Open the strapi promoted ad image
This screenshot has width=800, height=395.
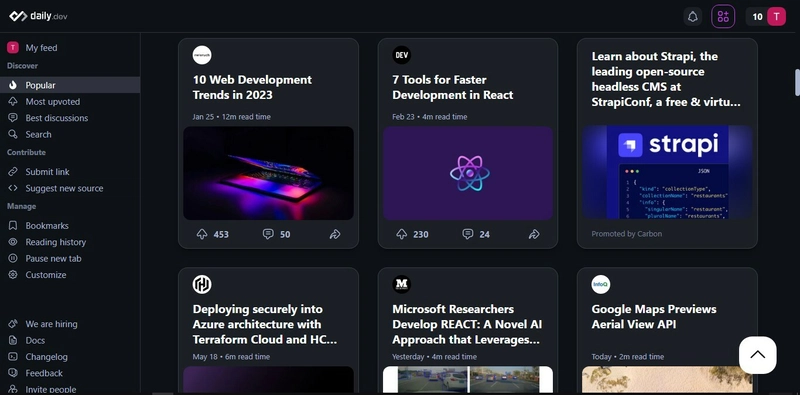point(667,172)
